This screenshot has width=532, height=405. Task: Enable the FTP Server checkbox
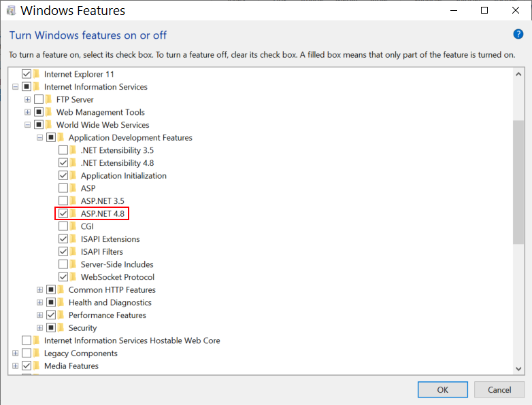[39, 99]
